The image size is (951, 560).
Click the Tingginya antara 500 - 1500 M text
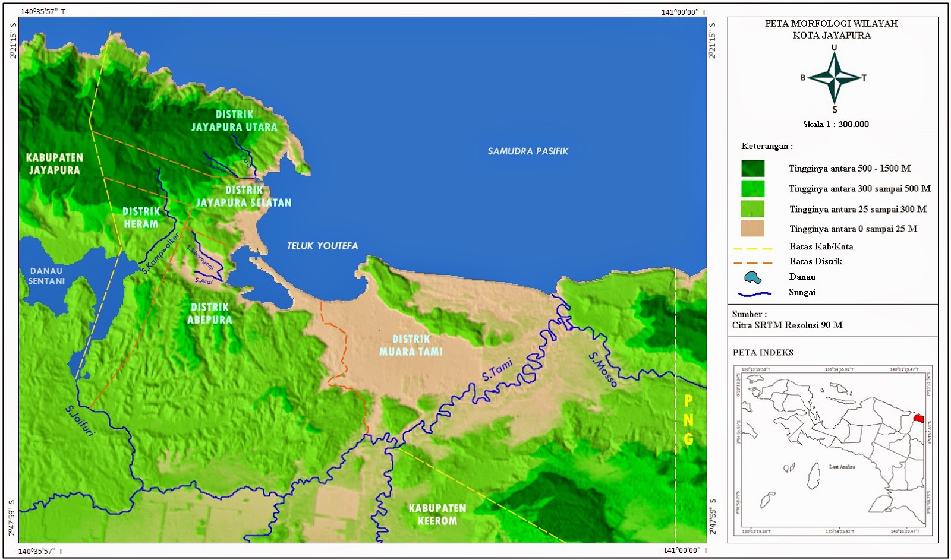tap(849, 169)
